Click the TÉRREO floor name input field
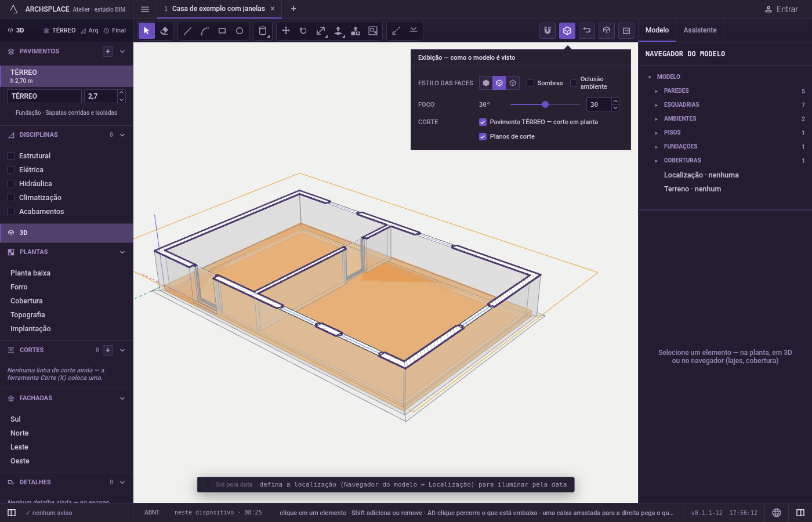 (45, 96)
